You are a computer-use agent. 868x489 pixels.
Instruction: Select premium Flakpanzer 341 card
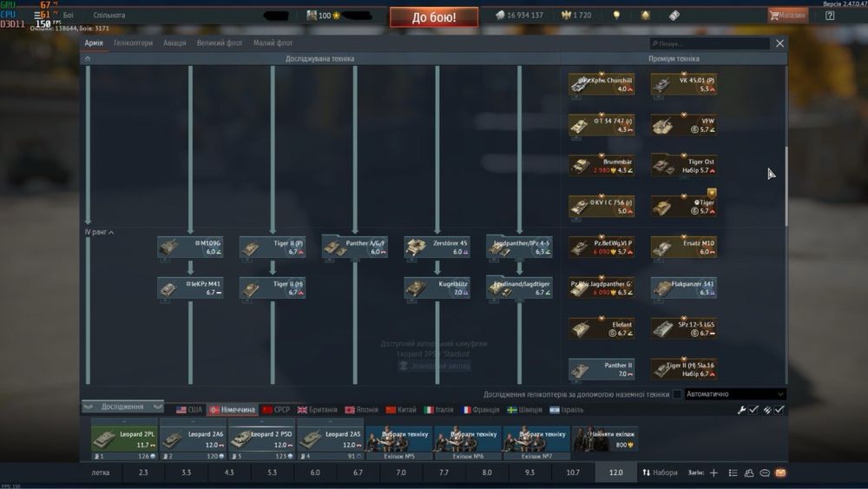684,288
